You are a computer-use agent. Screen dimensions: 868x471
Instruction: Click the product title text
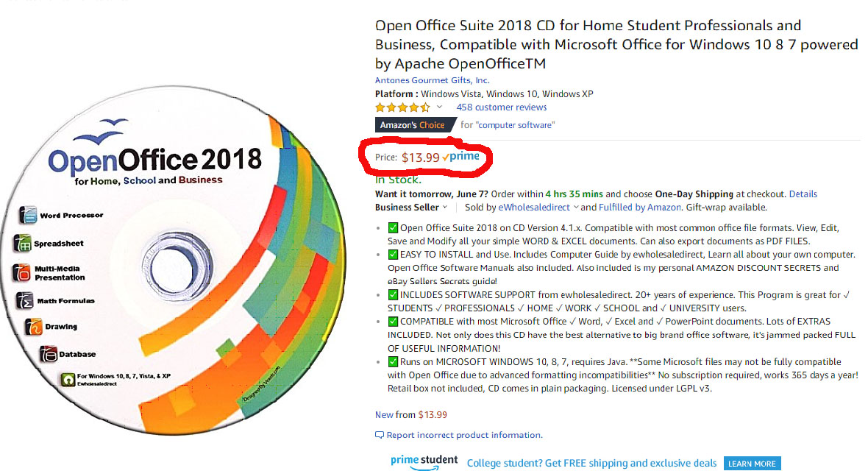pos(616,44)
